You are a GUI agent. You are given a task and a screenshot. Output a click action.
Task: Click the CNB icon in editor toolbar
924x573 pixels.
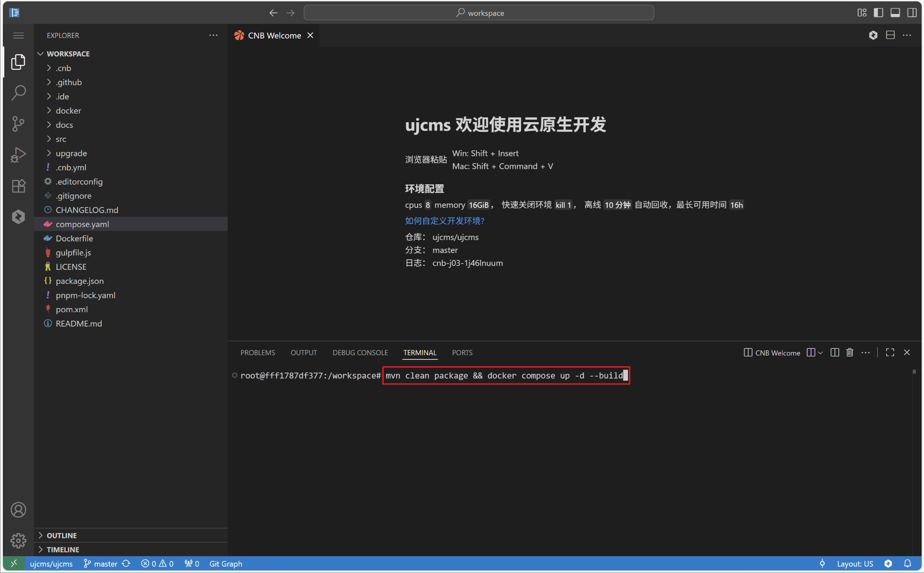coord(873,35)
